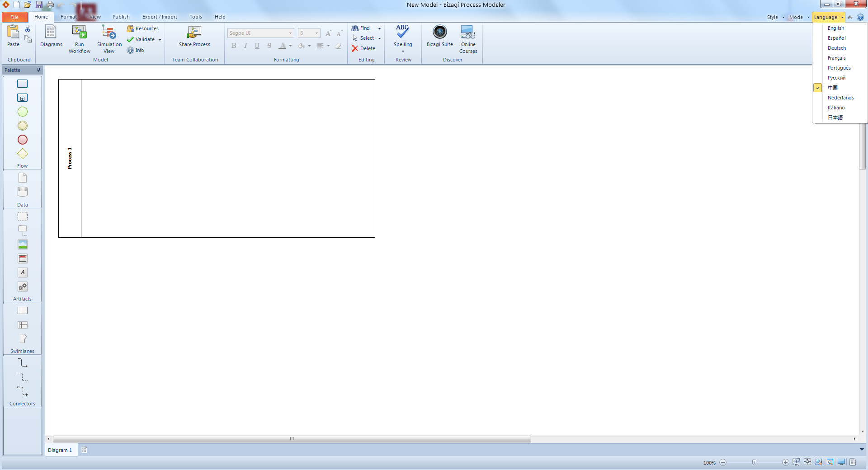Choose Deutsch from language menu
The width and height of the screenshot is (868, 470).
point(837,48)
